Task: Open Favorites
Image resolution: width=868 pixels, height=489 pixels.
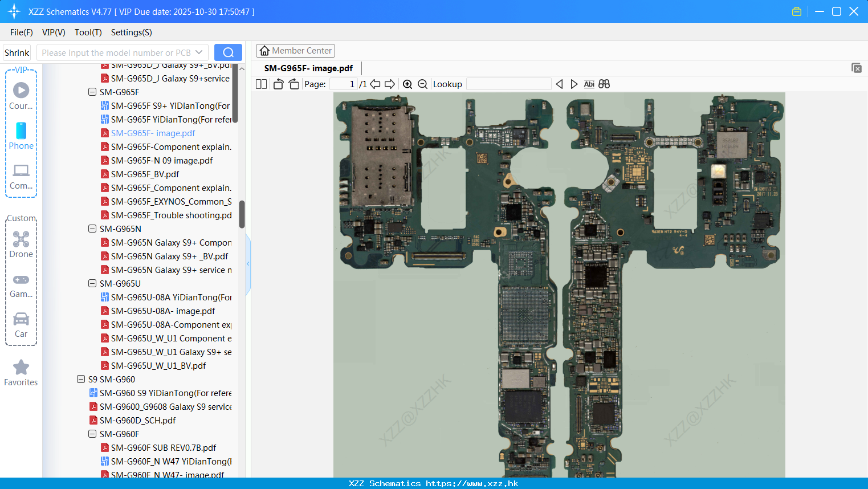Action: (21, 373)
